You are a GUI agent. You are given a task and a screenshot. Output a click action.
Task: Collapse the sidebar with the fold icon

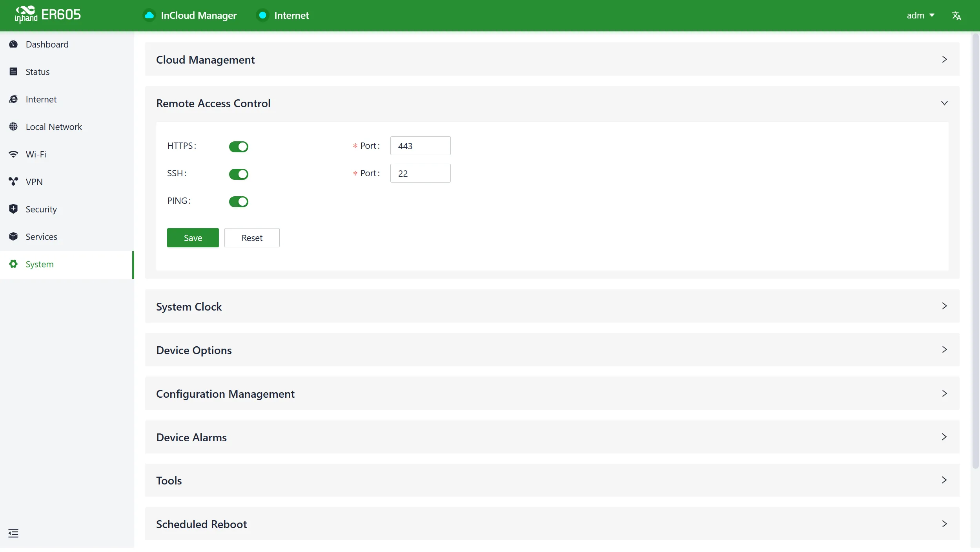(x=13, y=533)
